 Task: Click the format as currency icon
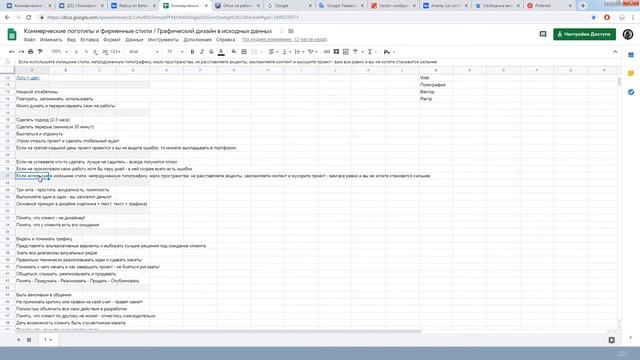[76, 52]
